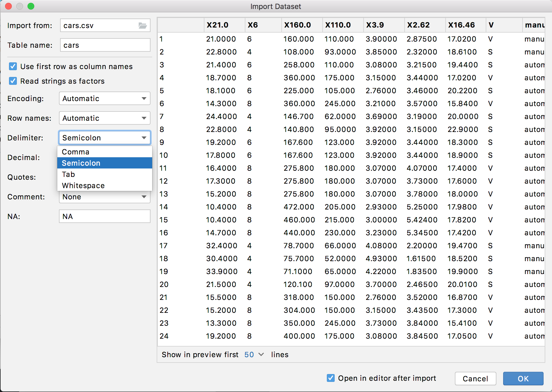The width and height of the screenshot is (552, 392).
Task: Choose Whitespace as the delimiter
Action: coord(83,185)
